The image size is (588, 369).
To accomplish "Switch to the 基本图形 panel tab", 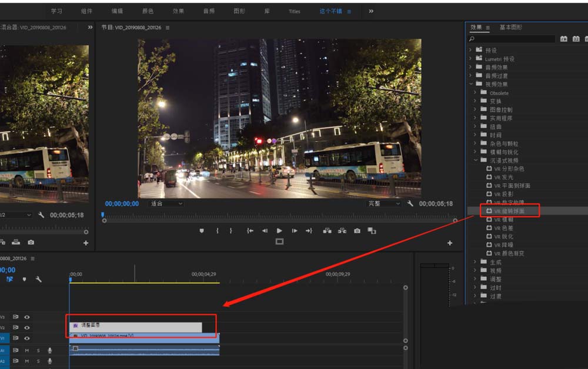I will tap(510, 27).
